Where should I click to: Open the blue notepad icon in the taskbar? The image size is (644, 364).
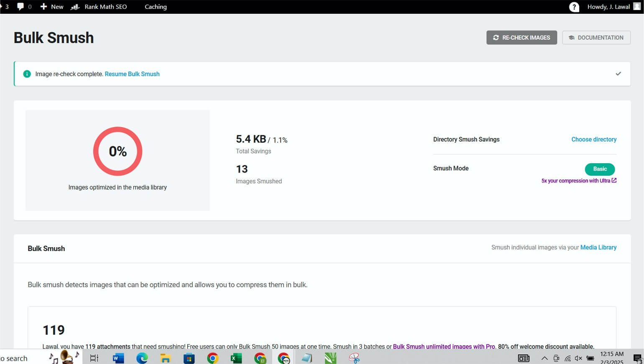tap(307, 358)
